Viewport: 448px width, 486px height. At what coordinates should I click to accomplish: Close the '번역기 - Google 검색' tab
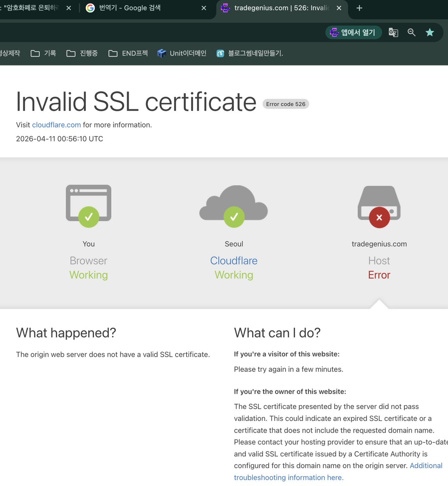pos(204,8)
